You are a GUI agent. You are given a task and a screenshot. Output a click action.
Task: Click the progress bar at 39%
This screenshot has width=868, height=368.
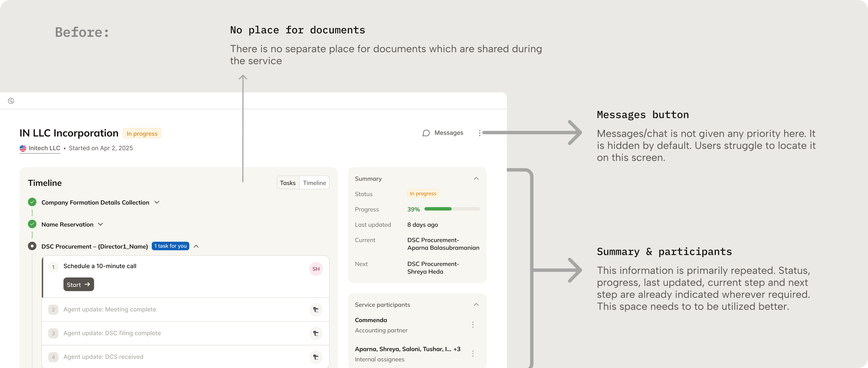tap(452, 209)
